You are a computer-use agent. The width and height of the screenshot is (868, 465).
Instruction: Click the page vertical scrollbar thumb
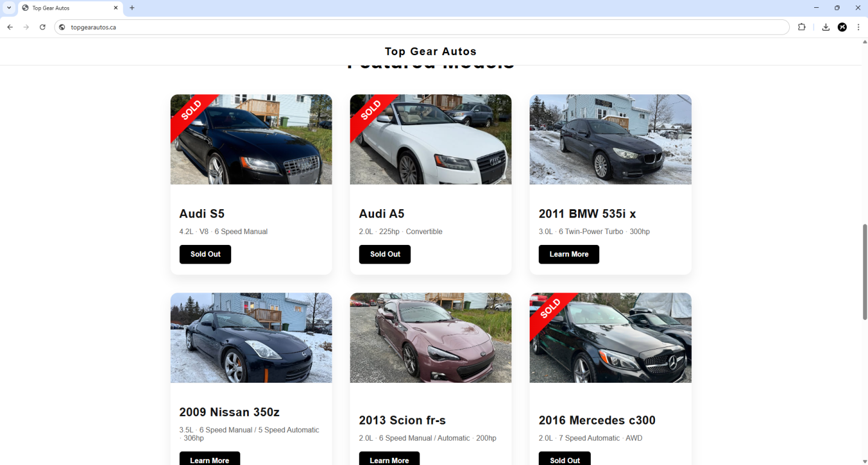click(x=864, y=272)
